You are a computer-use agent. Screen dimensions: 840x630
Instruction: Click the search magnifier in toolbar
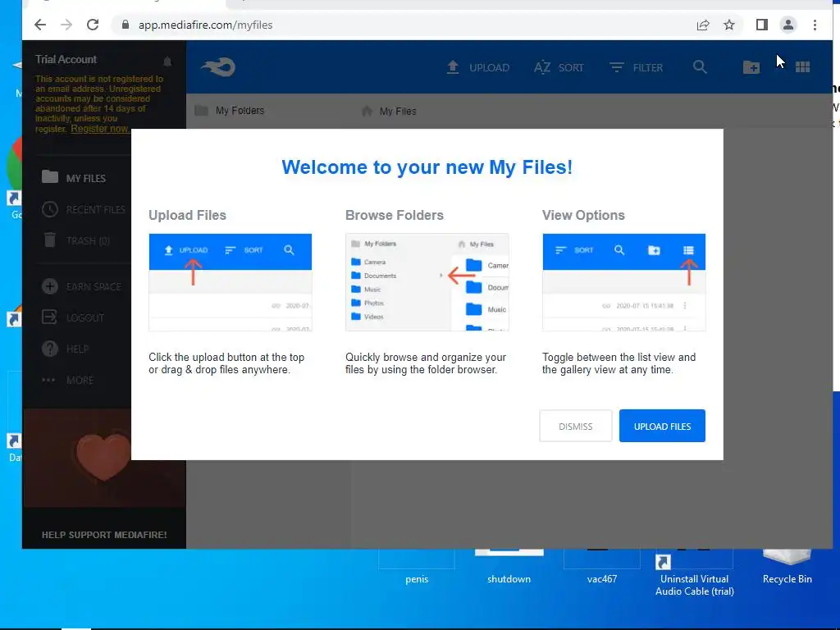(x=700, y=67)
